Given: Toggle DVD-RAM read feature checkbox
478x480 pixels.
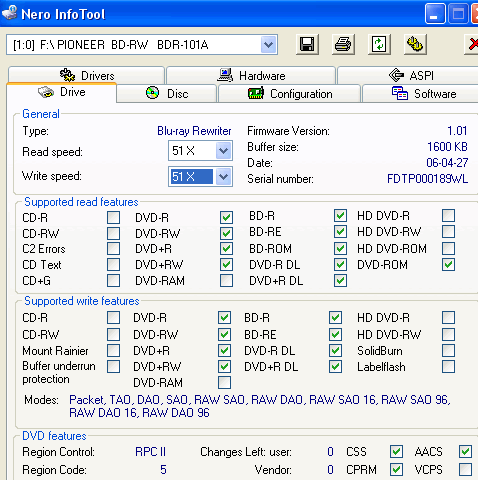Looking at the screenshot, I should pyautogui.click(x=226, y=281).
